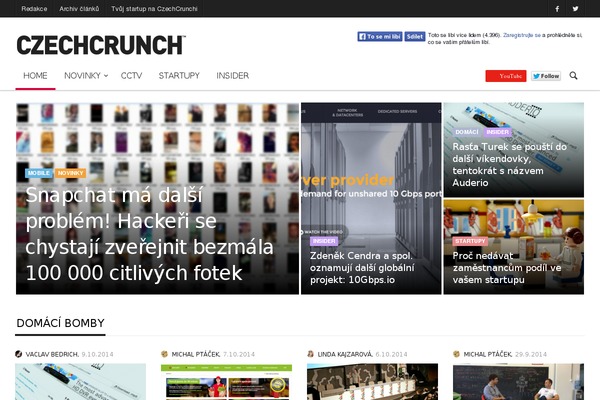Image resolution: width=600 pixels, height=400 pixels.
Task: Open the CCTV menu item
Action: pos(131,76)
